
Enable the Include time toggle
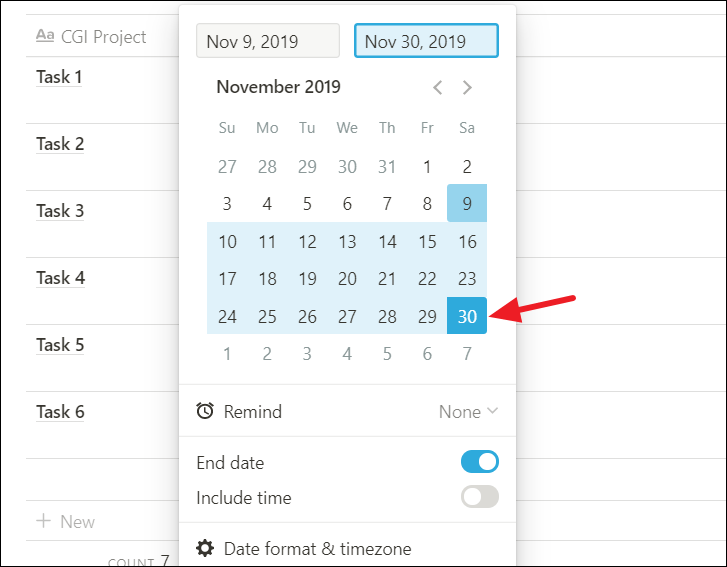pos(479,497)
